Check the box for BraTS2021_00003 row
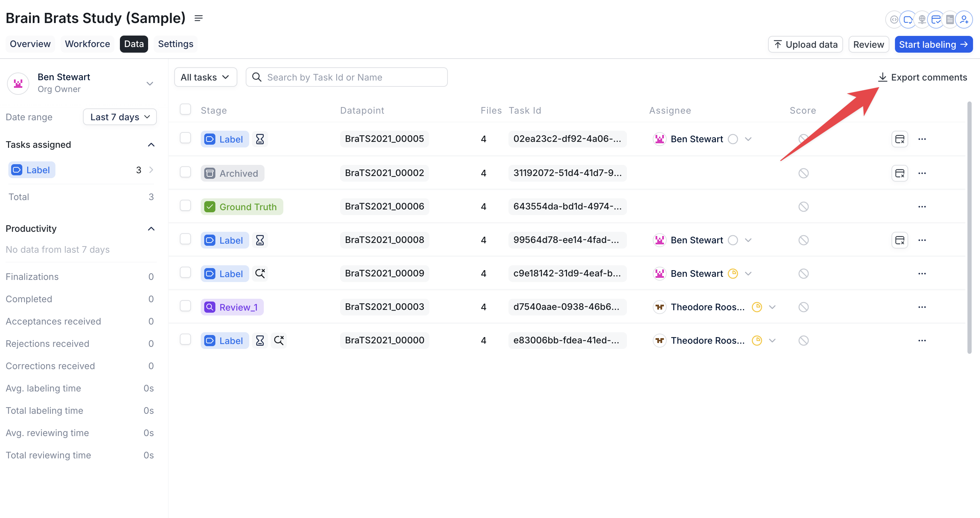Screen dimensions: 980x518 coord(185,306)
